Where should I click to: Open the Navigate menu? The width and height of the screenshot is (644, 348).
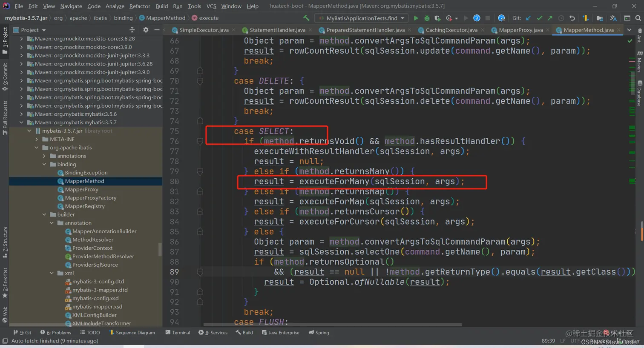point(71,6)
